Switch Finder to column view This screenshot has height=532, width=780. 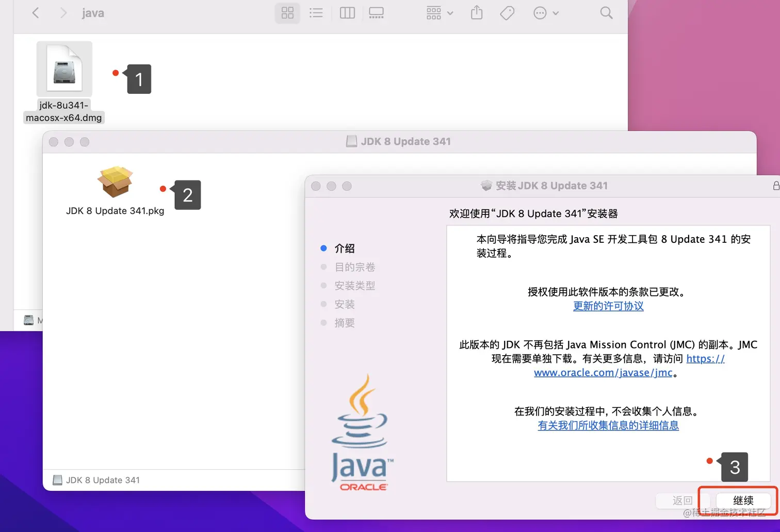point(347,13)
